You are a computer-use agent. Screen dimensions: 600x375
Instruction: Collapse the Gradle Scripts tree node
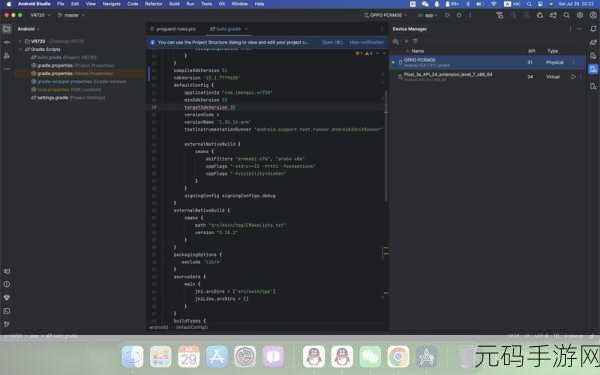click(x=21, y=49)
